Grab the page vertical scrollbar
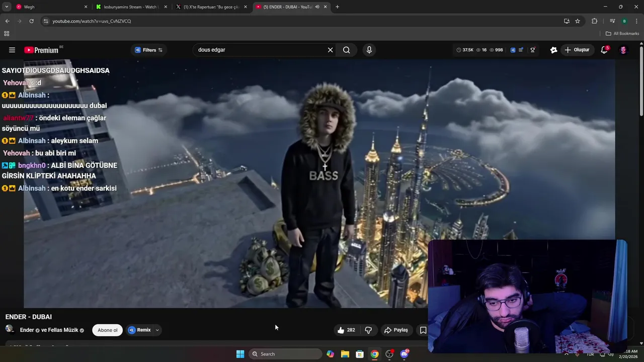 point(641,82)
